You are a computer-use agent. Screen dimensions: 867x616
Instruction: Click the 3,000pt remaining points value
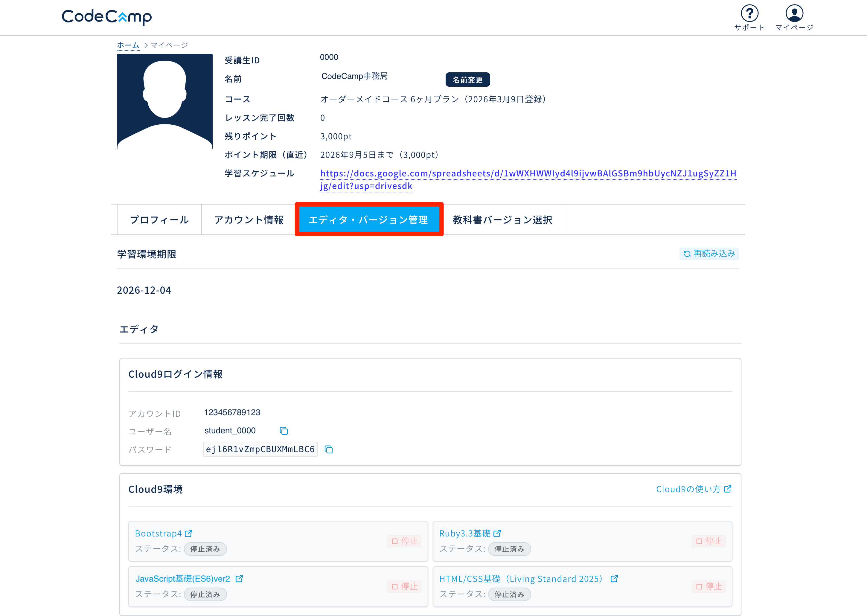point(336,136)
